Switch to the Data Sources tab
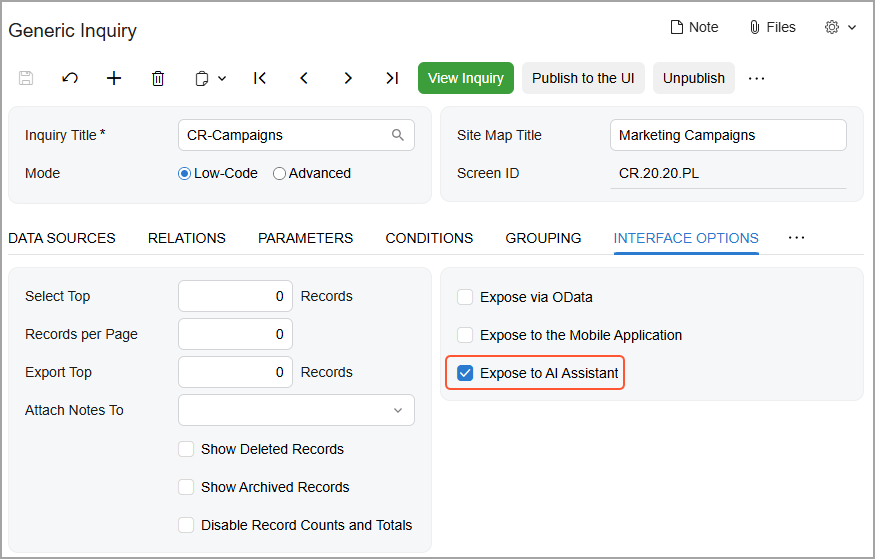The width and height of the screenshot is (875, 559). (62, 238)
